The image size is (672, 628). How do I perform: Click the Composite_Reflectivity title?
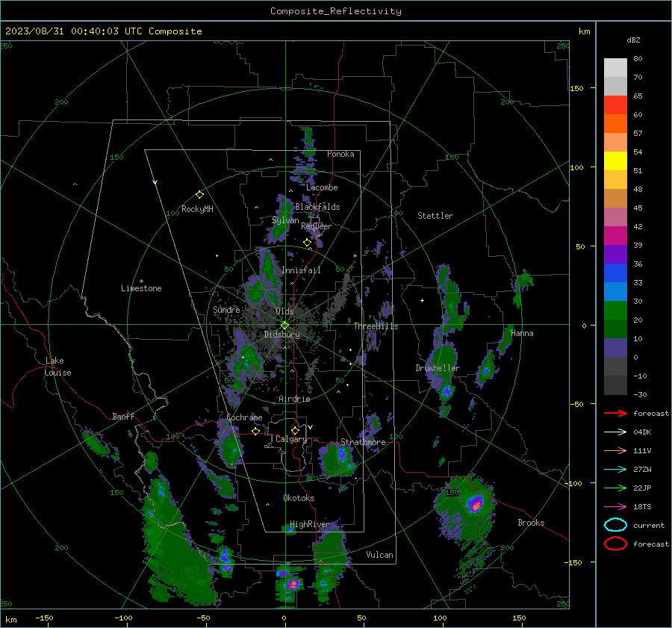(336, 11)
